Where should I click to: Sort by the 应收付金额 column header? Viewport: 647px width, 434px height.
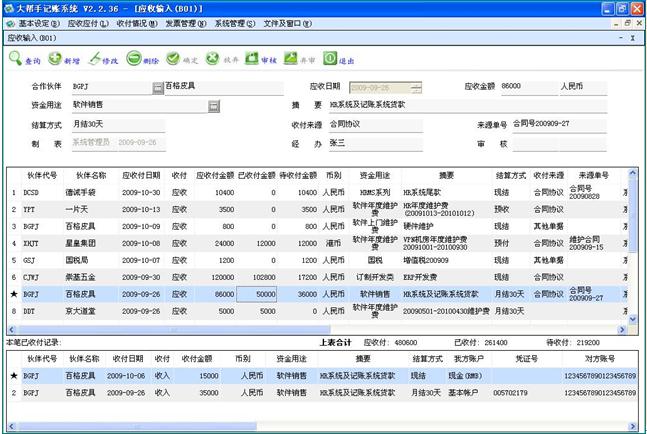click(215, 175)
